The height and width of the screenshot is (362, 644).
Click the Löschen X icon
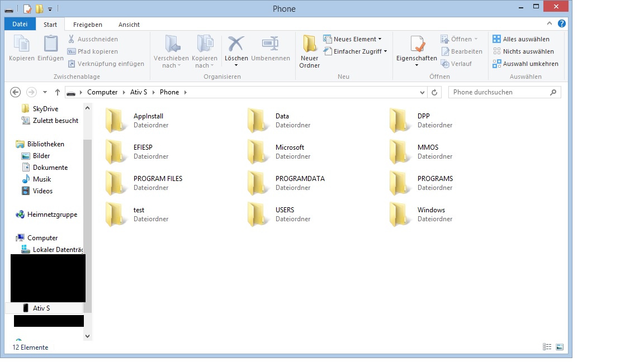(x=236, y=44)
